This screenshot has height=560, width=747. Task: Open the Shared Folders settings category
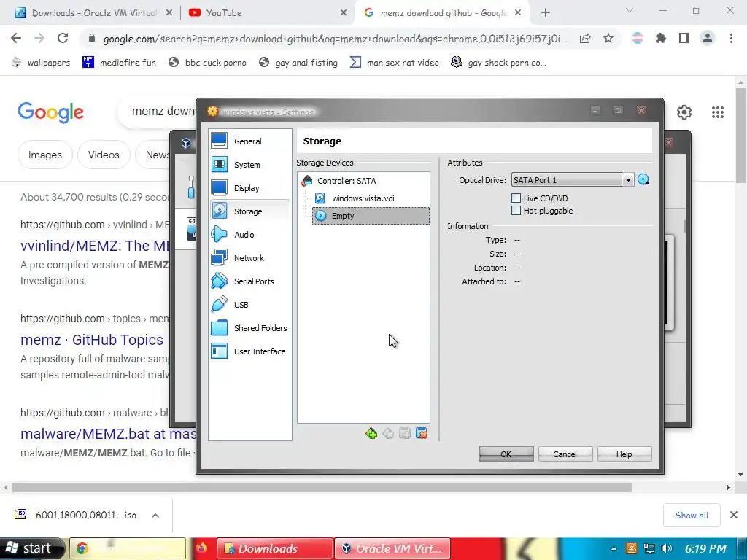249,327
